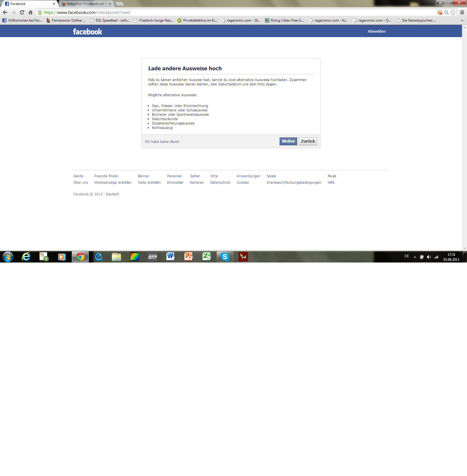Open Windows Explorer folder on taskbar
Screen dimensions: 467x476
(x=116, y=257)
